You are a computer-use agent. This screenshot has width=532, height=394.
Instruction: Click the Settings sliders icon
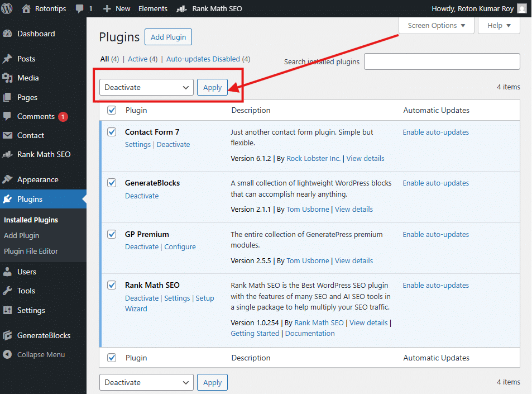(7, 310)
